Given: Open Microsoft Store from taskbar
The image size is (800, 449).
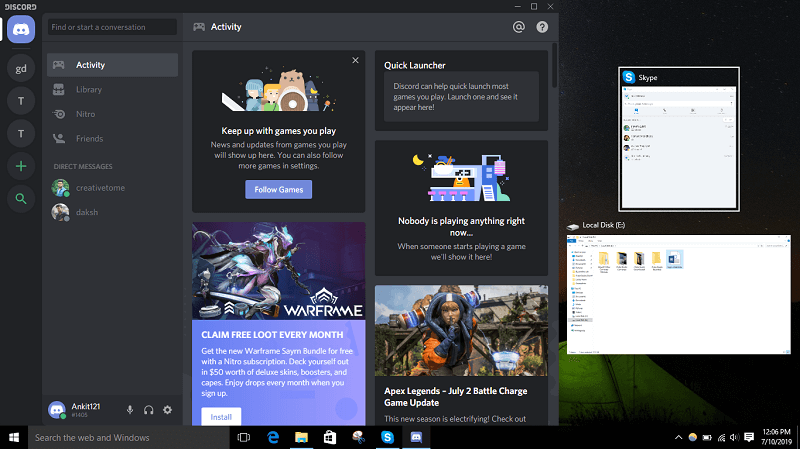Looking at the screenshot, I should [x=330, y=437].
